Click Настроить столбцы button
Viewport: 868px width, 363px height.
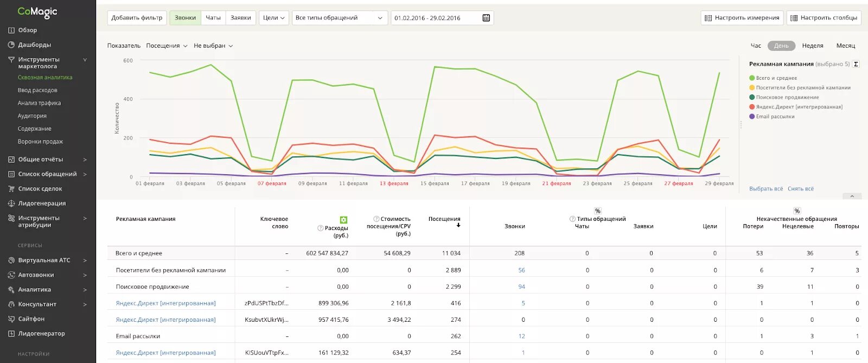click(x=824, y=18)
